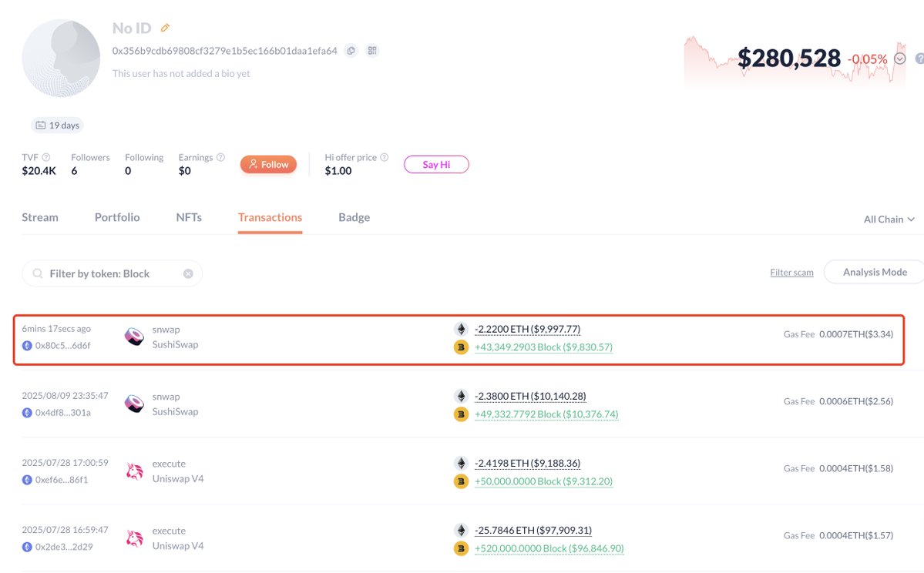Toggle Analysis Mode
The image size is (924, 573).
pyautogui.click(x=875, y=272)
